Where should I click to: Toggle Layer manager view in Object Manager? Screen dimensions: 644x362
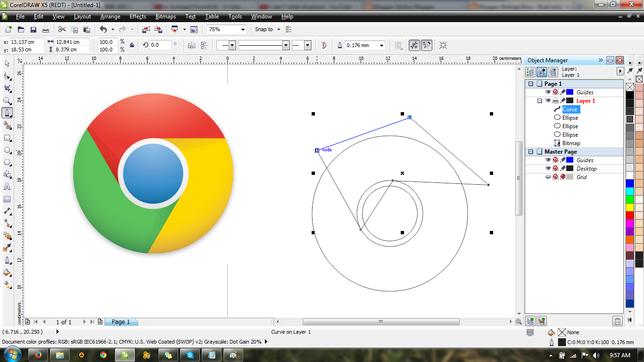click(x=553, y=72)
